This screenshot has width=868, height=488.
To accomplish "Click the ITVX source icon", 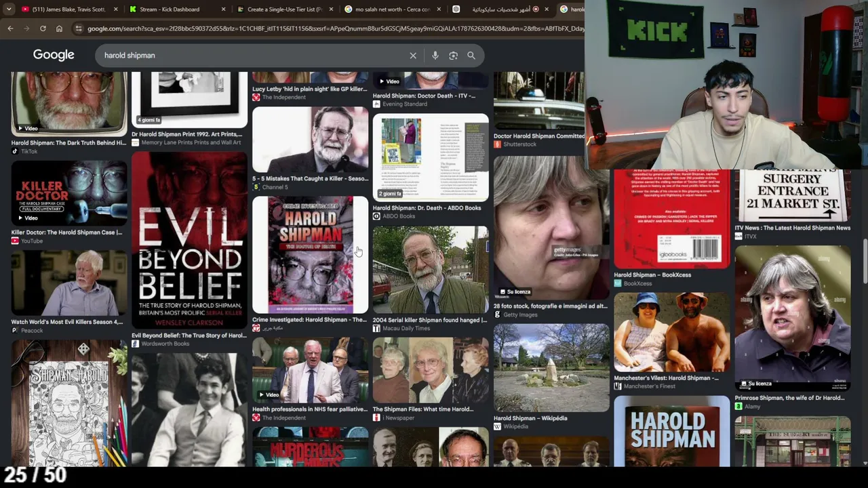I will point(738,236).
